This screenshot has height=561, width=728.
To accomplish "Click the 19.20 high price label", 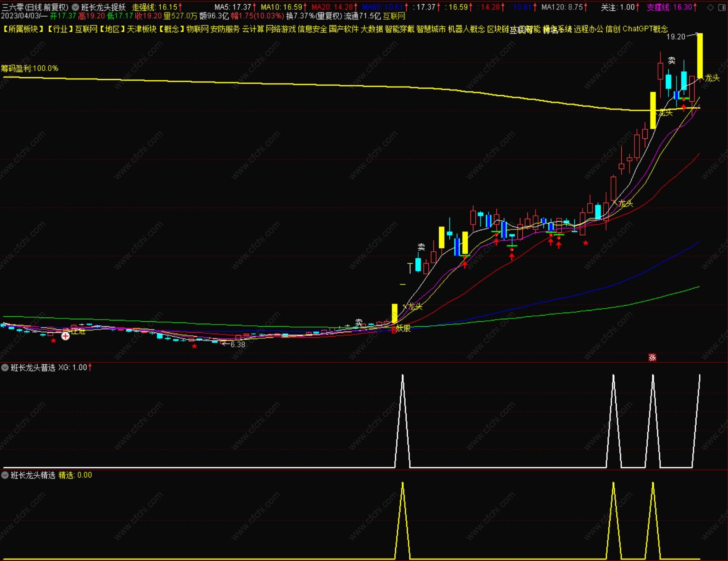I will (x=676, y=37).
